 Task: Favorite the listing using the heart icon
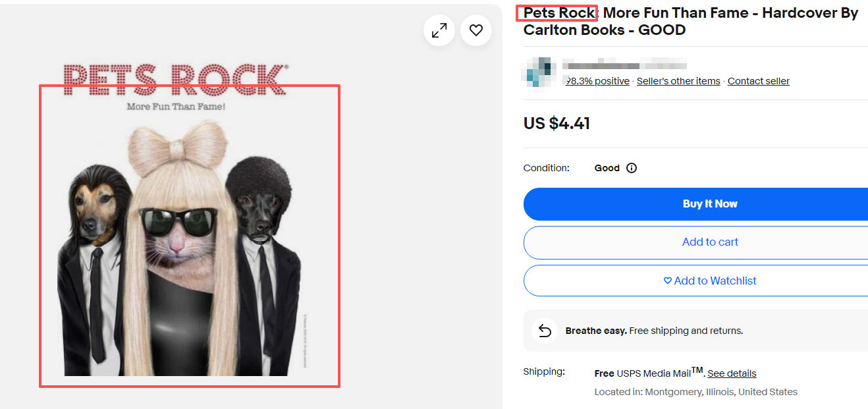click(475, 30)
